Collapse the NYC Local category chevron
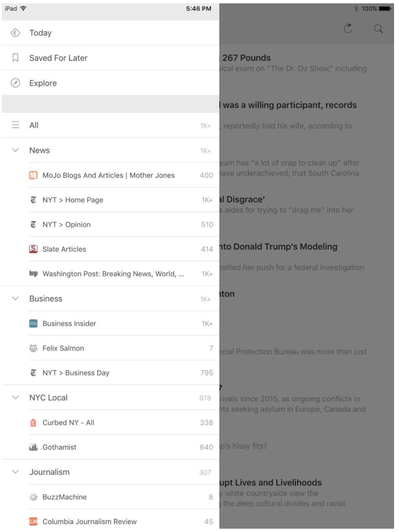Viewport: 399px width, 532px height. pyautogui.click(x=16, y=397)
